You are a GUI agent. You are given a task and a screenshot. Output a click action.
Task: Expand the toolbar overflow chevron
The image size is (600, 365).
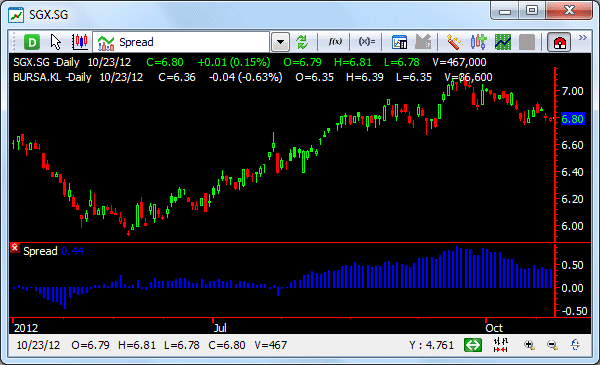[x=582, y=37]
